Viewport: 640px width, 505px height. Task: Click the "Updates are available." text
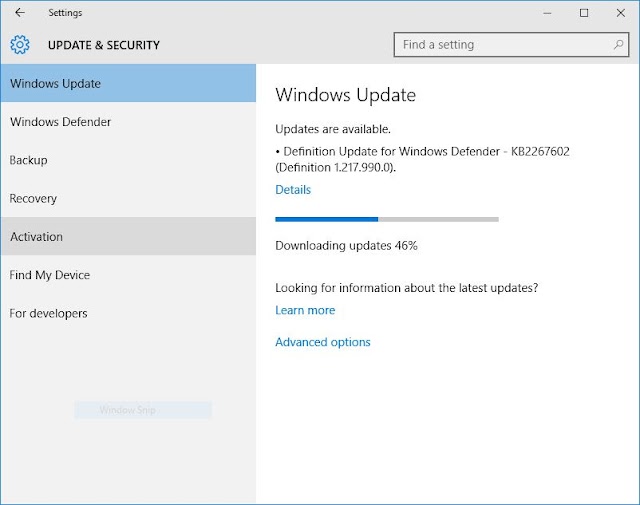pos(333,129)
